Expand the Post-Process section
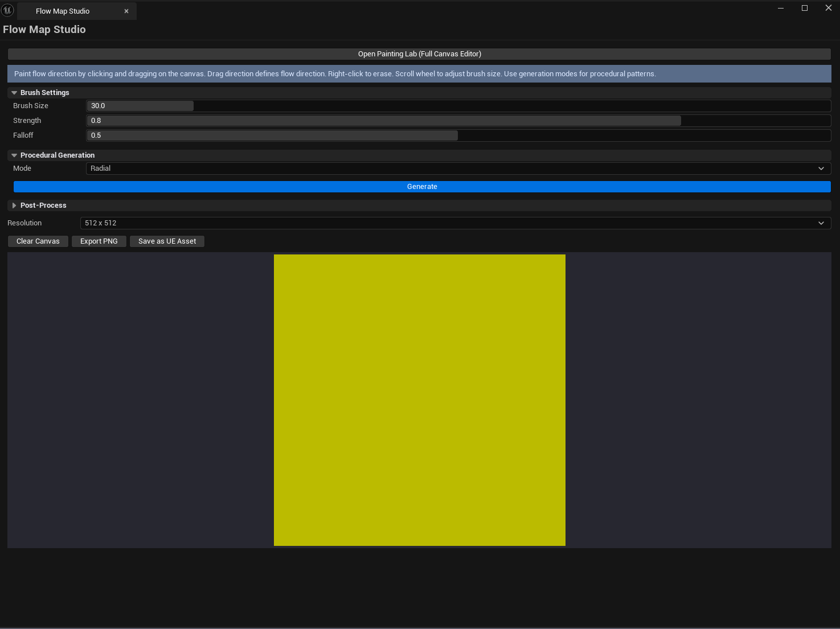Screen dimensions: 840x629 [14, 205]
